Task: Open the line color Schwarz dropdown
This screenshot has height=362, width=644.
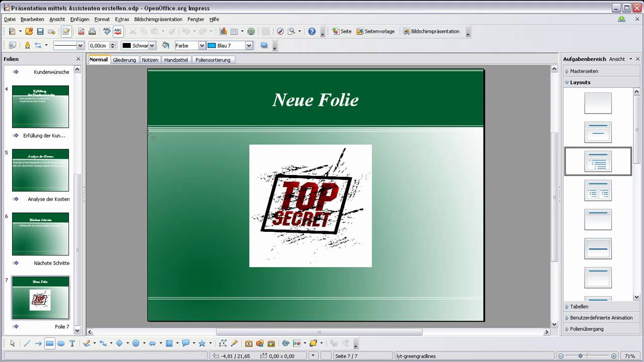Action: [152, 45]
